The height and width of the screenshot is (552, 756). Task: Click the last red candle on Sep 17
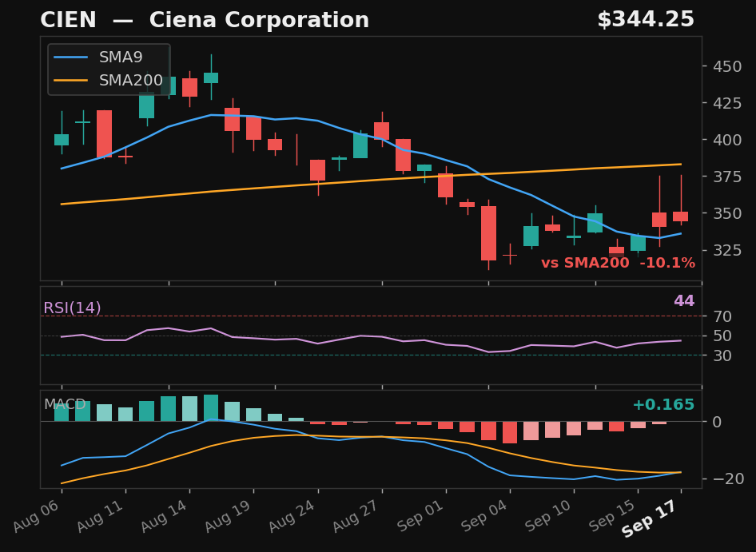[681, 216]
